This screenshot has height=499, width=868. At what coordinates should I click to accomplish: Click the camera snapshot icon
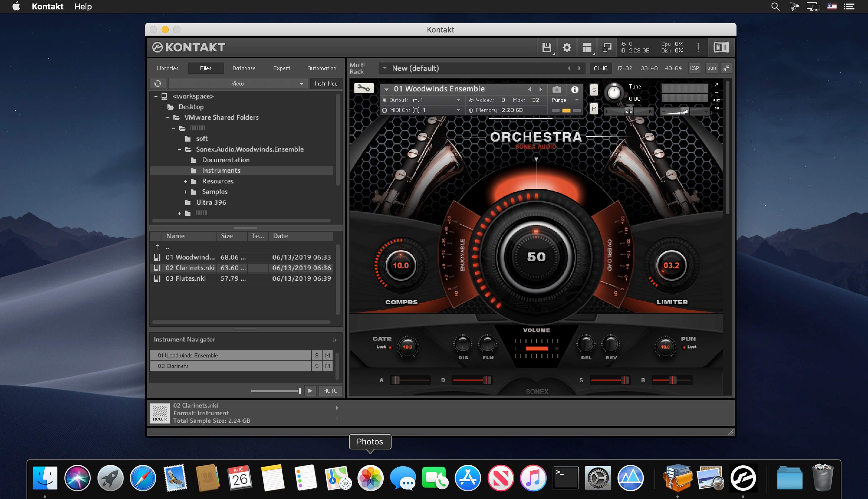pos(557,89)
